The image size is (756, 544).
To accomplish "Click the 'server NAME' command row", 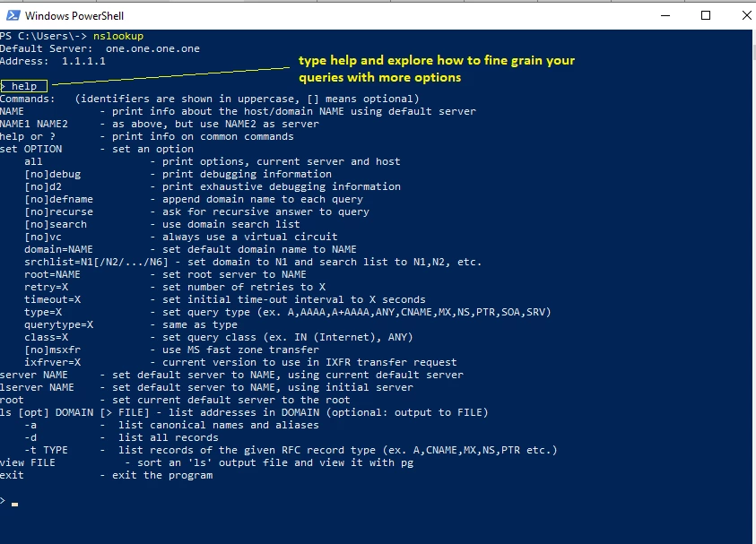I will 232,375.
